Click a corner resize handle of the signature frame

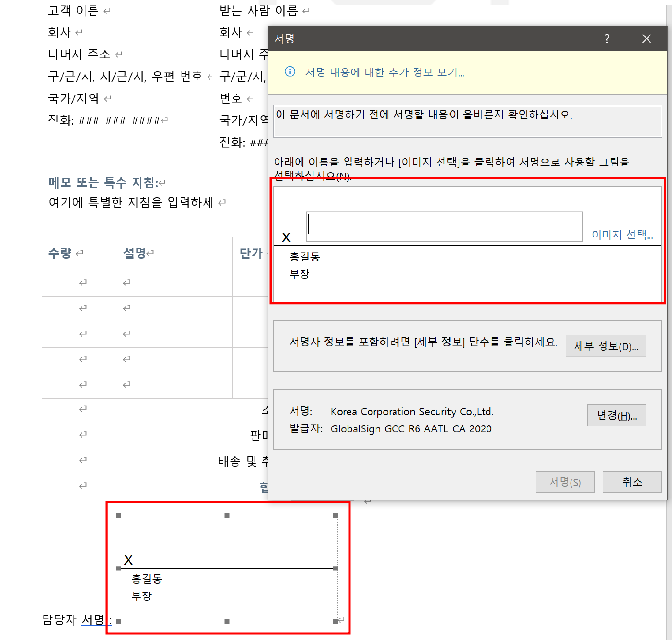117,515
